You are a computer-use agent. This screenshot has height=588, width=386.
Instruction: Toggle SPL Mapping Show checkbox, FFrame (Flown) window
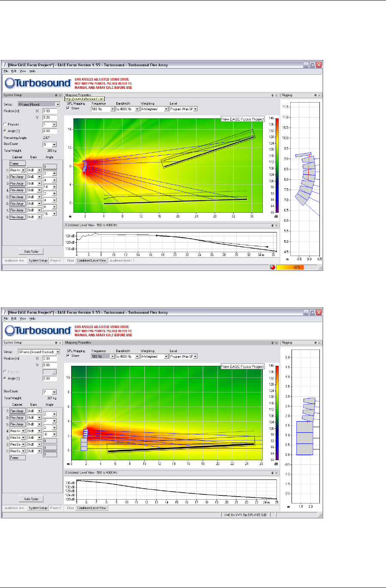68,109
